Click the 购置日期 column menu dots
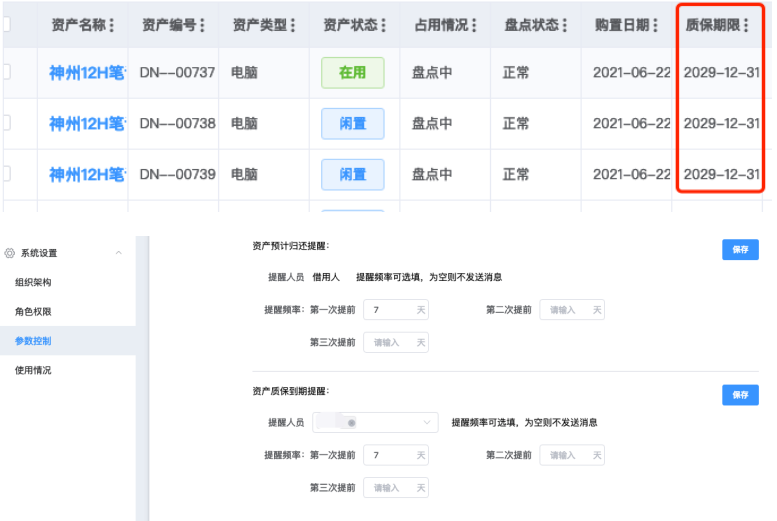The height and width of the screenshot is (521, 777). (x=655, y=25)
